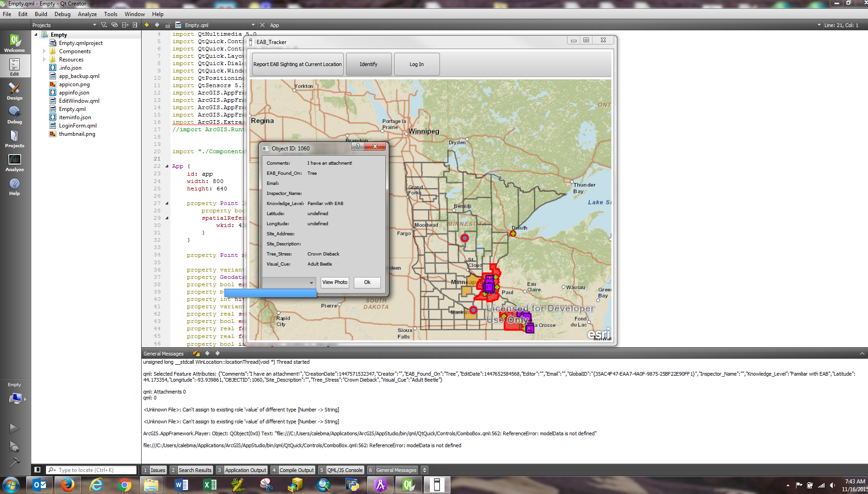Open the Edit mode in sidebar
Viewport: 868px width, 494px height.
[x=15, y=67]
